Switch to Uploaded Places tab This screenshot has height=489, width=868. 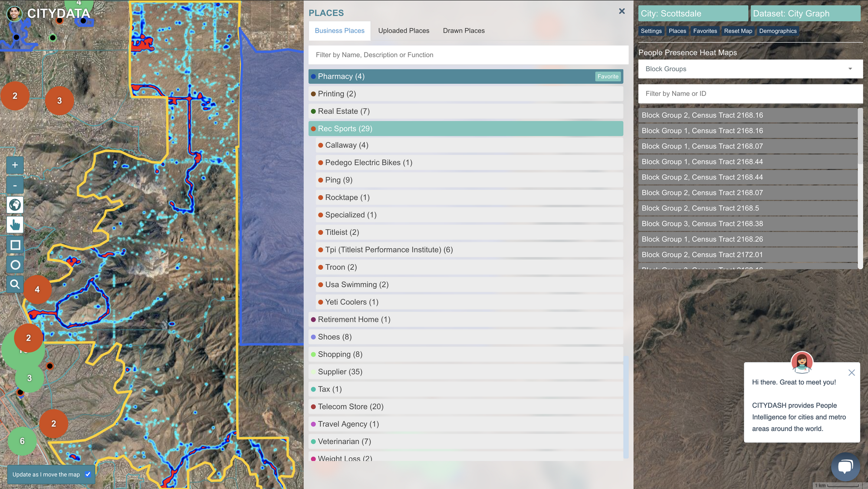pyautogui.click(x=404, y=31)
